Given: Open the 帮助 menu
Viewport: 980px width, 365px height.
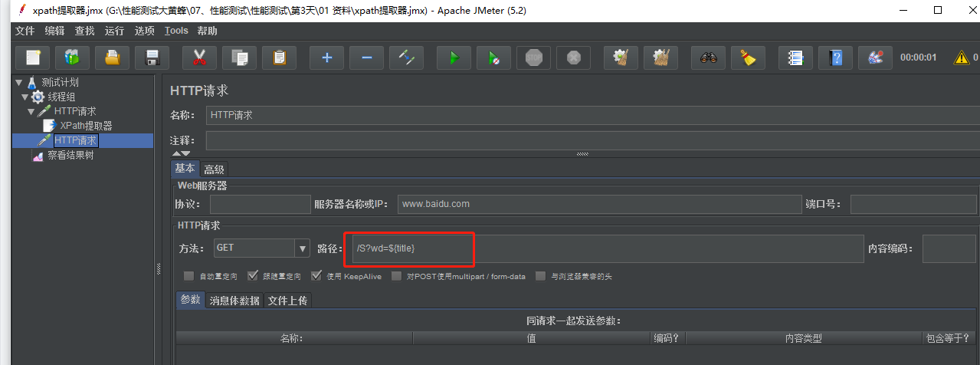Looking at the screenshot, I should point(208,31).
